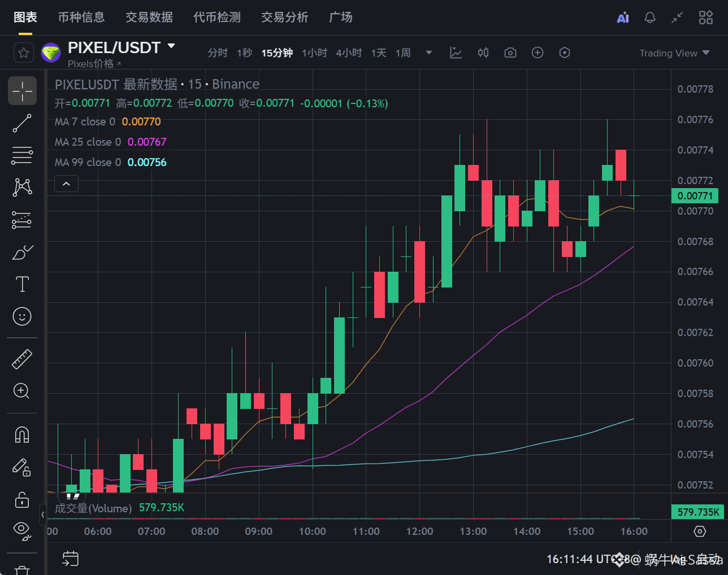Viewport: 728px width, 575px height.
Task: Open the 代币检测 tab
Action: click(217, 18)
